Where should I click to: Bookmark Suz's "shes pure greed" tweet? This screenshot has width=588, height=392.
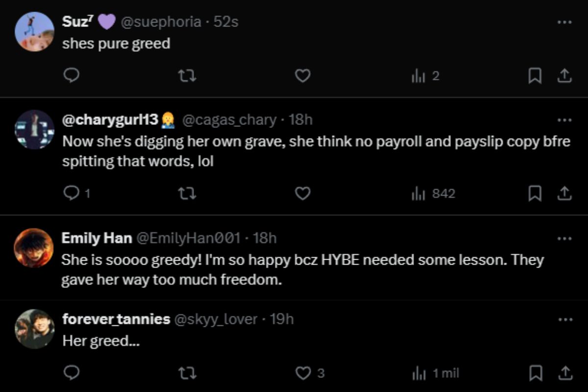tap(535, 76)
